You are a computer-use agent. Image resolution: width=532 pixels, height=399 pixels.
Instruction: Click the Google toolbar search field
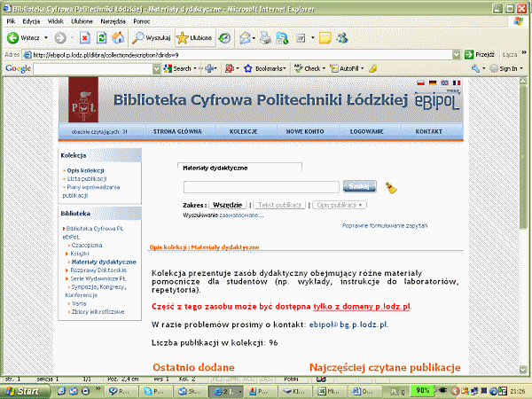pyautogui.click(x=93, y=69)
